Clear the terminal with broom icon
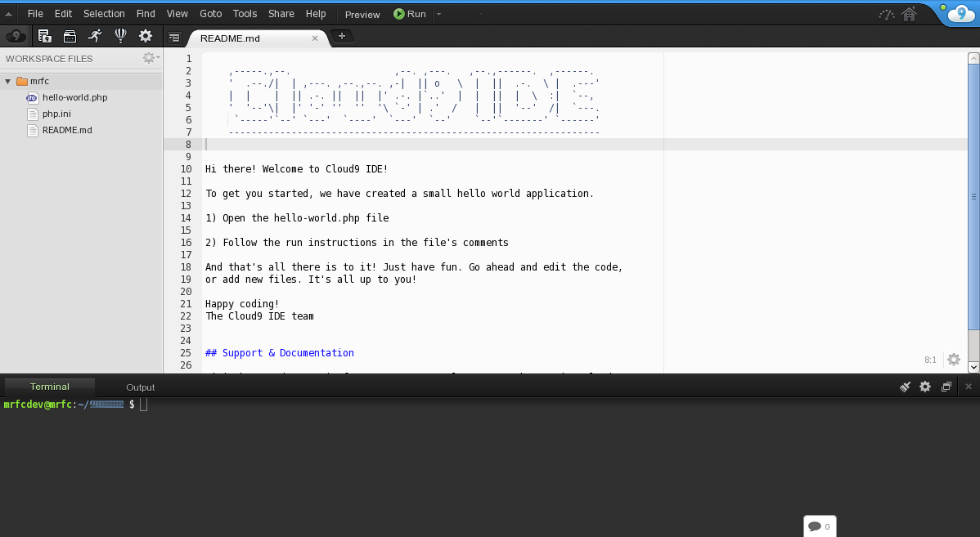This screenshot has width=980, height=537. (905, 387)
